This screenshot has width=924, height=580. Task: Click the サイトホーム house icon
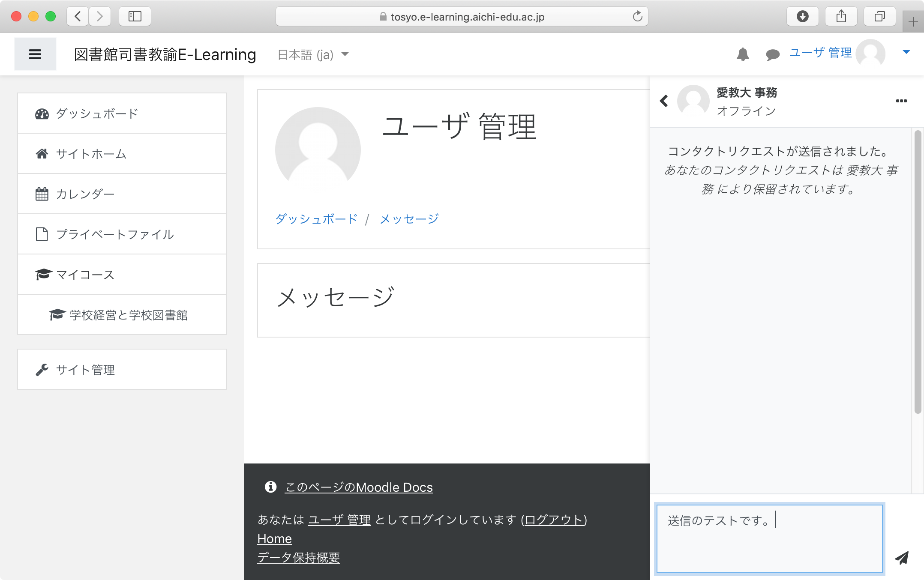[42, 154]
